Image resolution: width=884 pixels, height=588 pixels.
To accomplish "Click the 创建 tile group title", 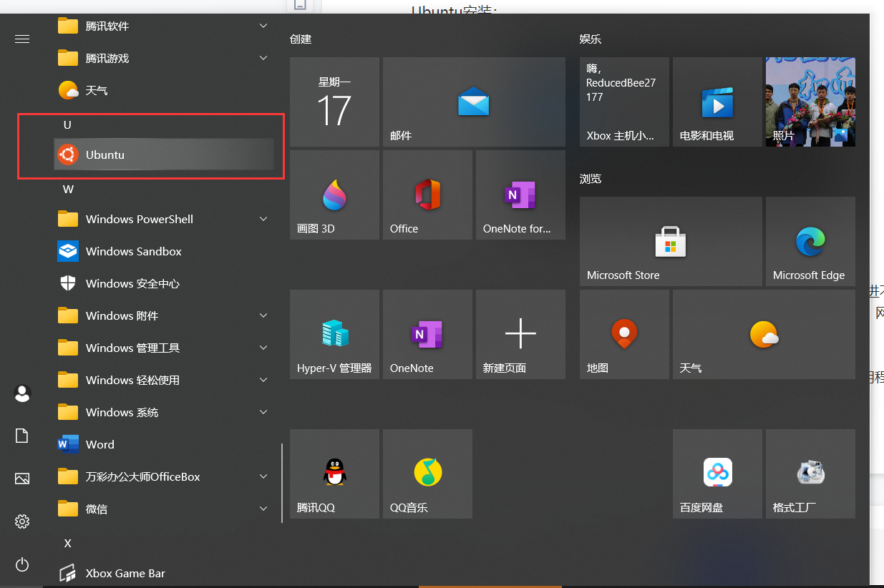I will click(301, 39).
